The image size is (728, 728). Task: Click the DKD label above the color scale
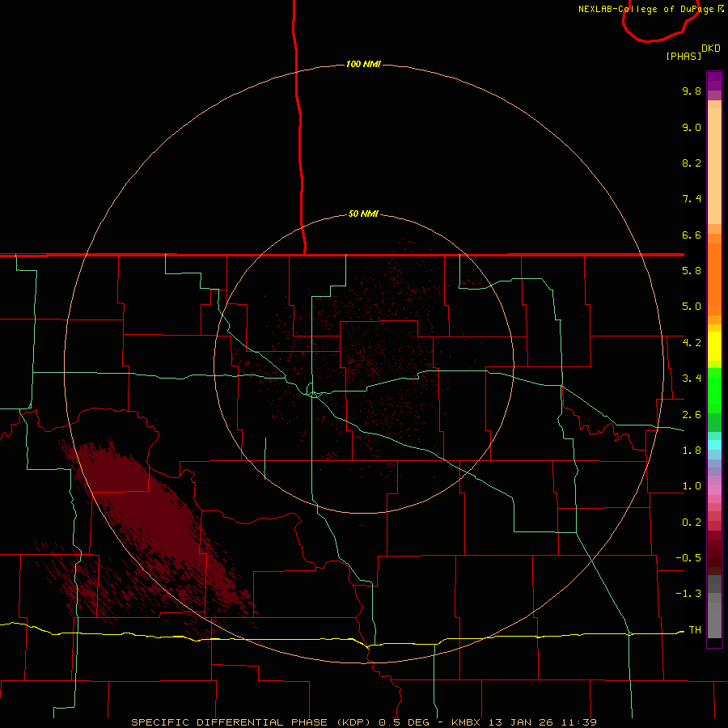tap(711, 49)
